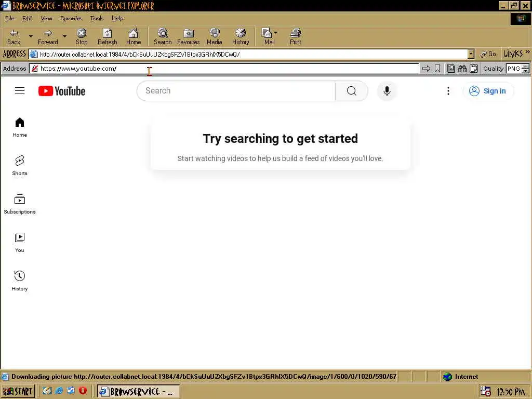Select You in YouTube sidebar

coord(20,242)
